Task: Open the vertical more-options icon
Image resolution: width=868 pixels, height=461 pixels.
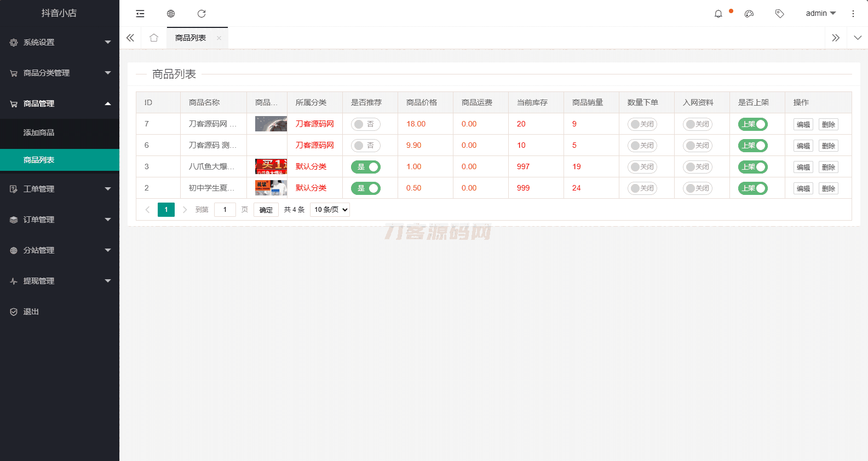Action: point(853,14)
